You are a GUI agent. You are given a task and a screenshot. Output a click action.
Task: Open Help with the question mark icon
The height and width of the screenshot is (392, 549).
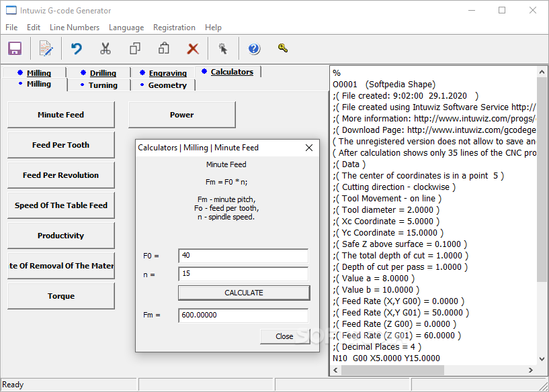tap(254, 48)
